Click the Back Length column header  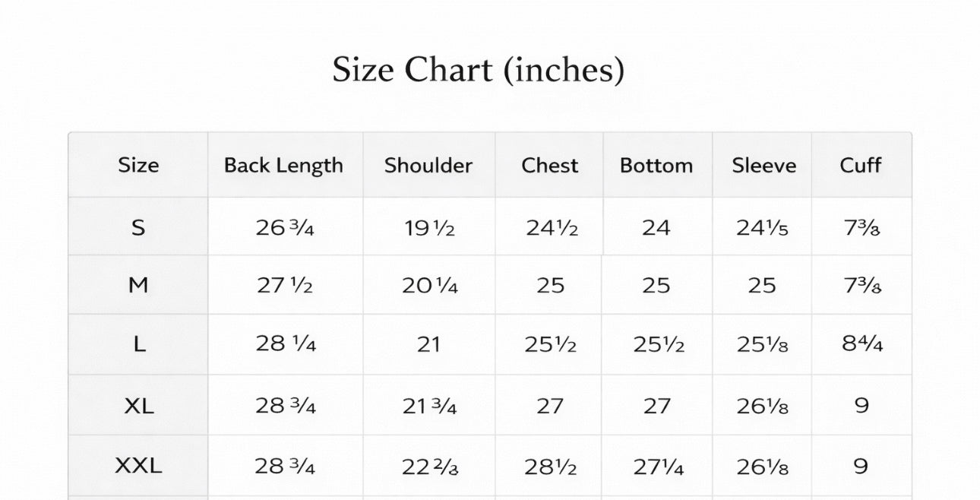tap(283, 166)
